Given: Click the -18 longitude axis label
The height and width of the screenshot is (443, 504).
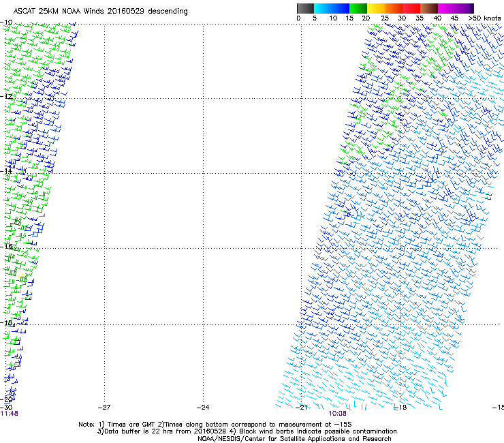Looking at the screenshot, I should [400, 407].
